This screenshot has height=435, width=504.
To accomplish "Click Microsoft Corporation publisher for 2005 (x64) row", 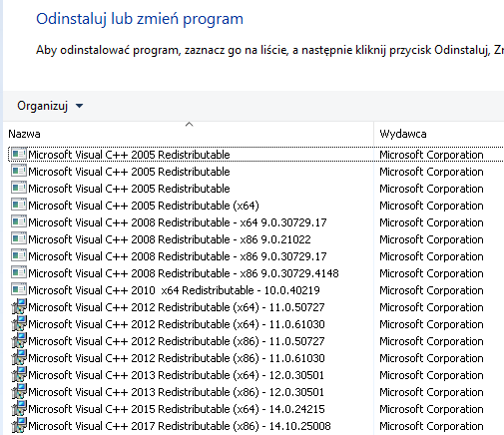I will pos(431,206).
